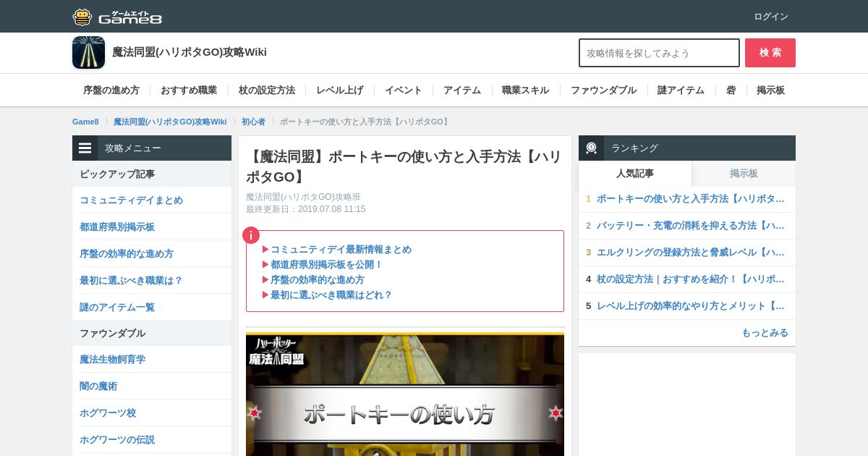Open ファウンダブル in navigation bar
The height and width of the screenshot is (456, 868).
[x=603, y=90]
